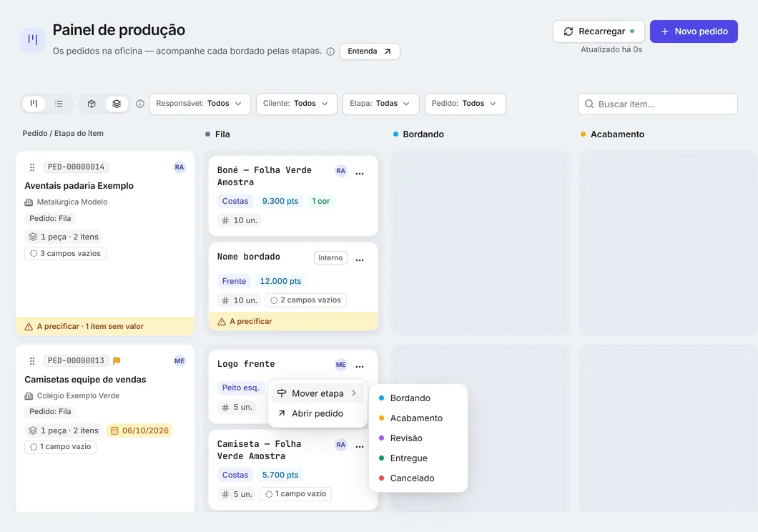Click the RA avatar on Boné – Folha Verde Amostra

[x=341, y=171]
